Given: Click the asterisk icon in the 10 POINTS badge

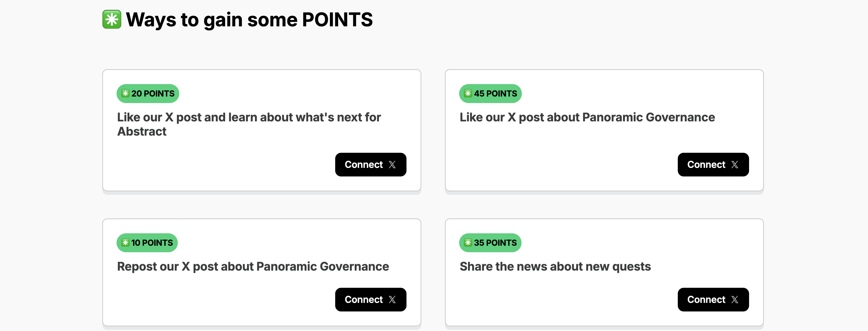Looking at the screenshot, I should coord(125,243).
